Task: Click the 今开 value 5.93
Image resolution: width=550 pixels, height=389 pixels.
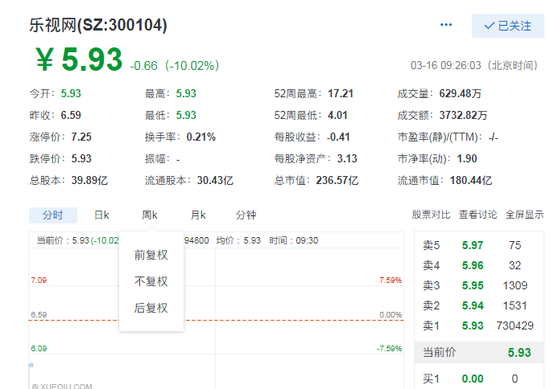Action: coord(71,94)
